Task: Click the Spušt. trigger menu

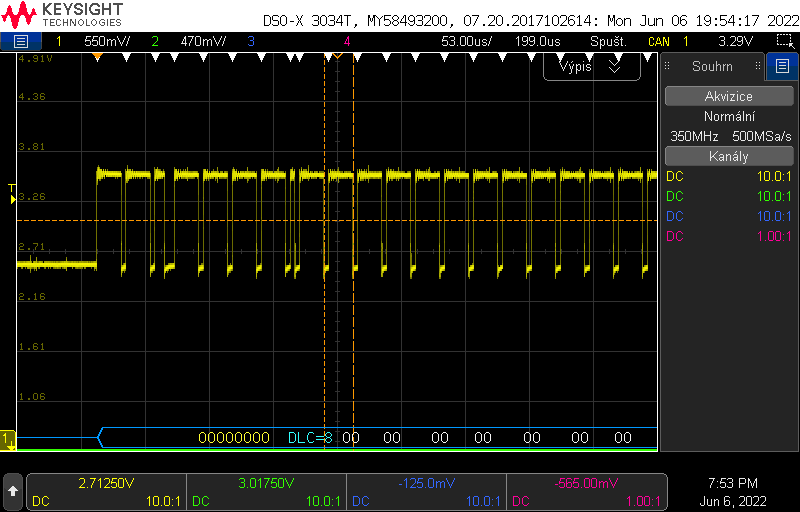Action: point(608,41)
